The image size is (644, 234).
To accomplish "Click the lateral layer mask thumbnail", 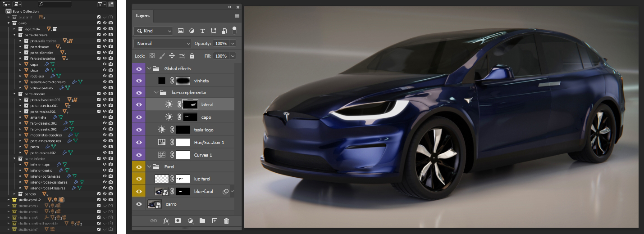I will click(x=189, y=104).
